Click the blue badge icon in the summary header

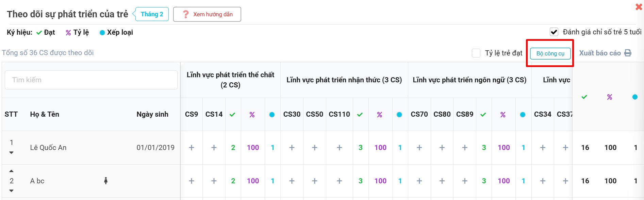(x=635, y=97)
